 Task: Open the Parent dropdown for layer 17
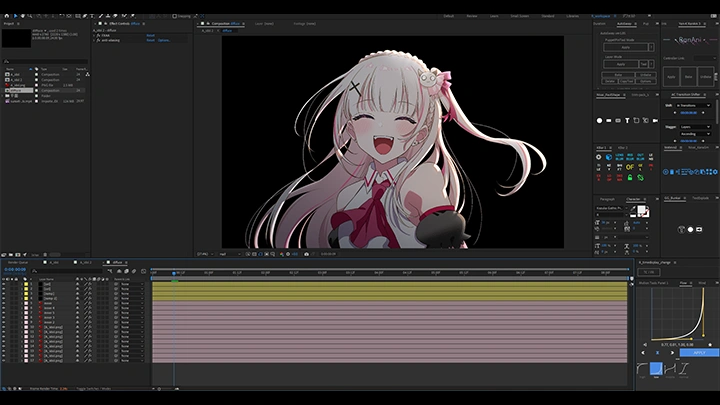tap(132, 360)
